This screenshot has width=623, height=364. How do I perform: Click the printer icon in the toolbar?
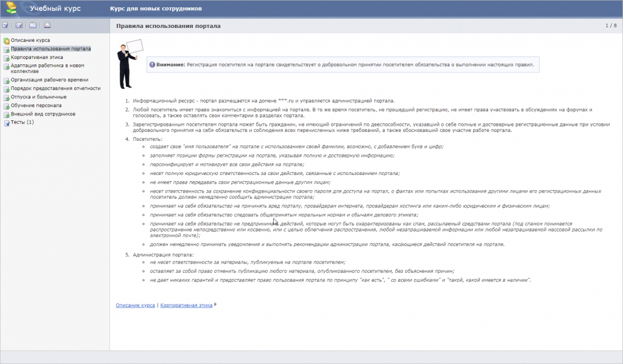pos(47,25)
